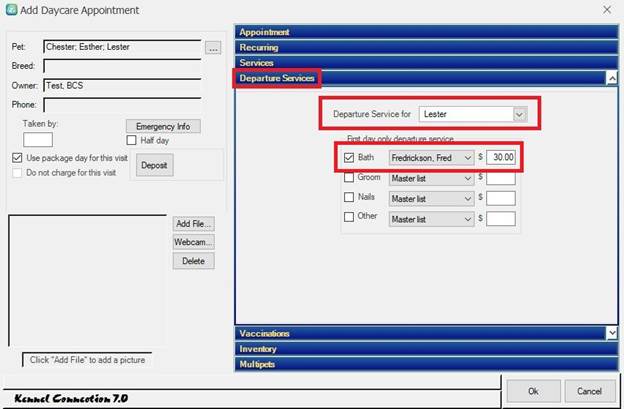
Task: Click the Nails price field
Action: [501, 199]
